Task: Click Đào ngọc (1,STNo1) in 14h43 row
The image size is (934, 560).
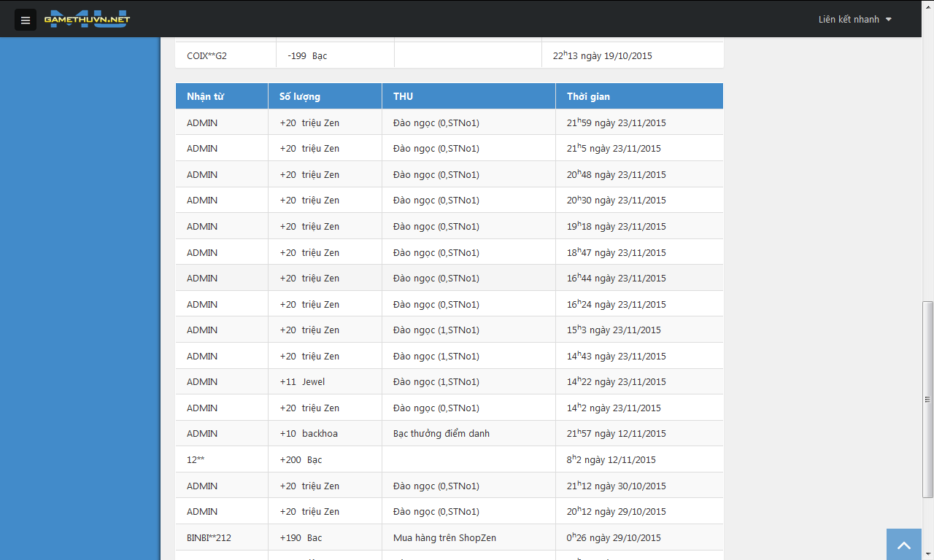Action: [x=436, y=356]
